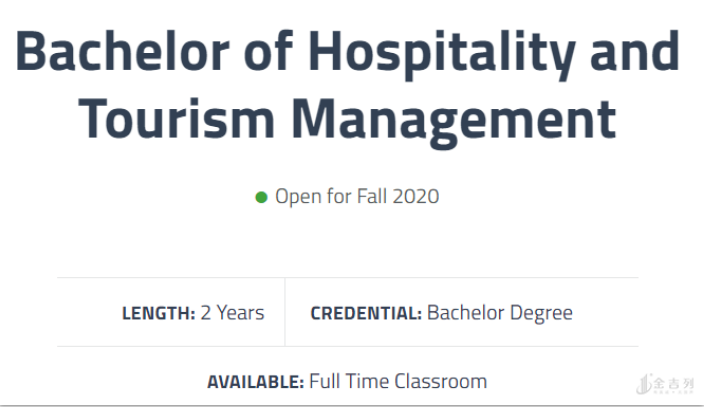Click the horizontal line above the Available row

347,347
